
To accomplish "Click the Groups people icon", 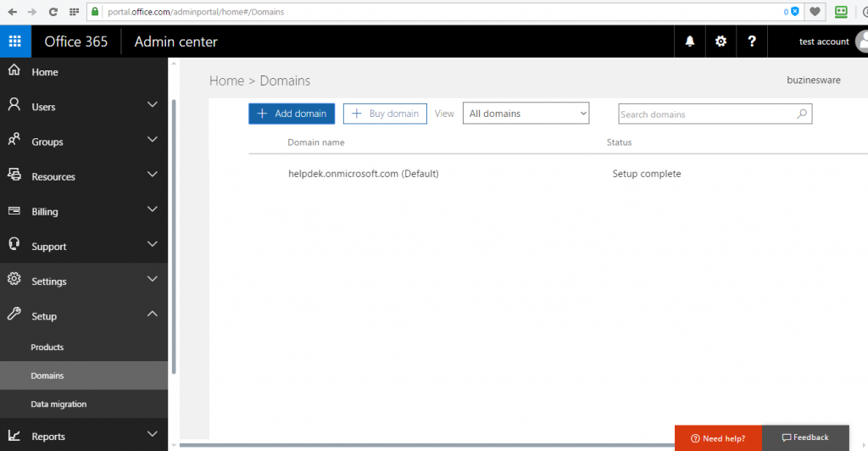I will 14,139.
